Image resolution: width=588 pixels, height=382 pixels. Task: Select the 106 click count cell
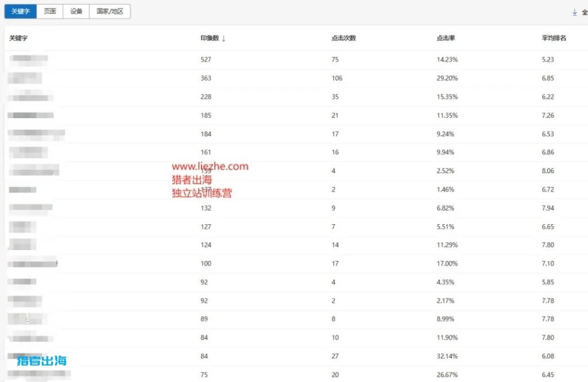[x=336, y=78]
